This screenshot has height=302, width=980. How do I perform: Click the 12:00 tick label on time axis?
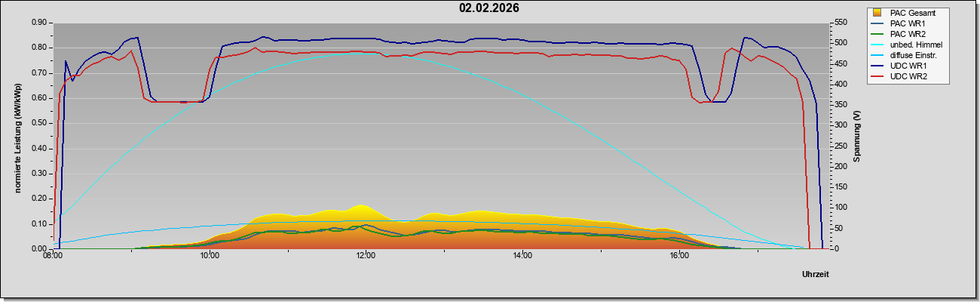[x=366, y=256]
